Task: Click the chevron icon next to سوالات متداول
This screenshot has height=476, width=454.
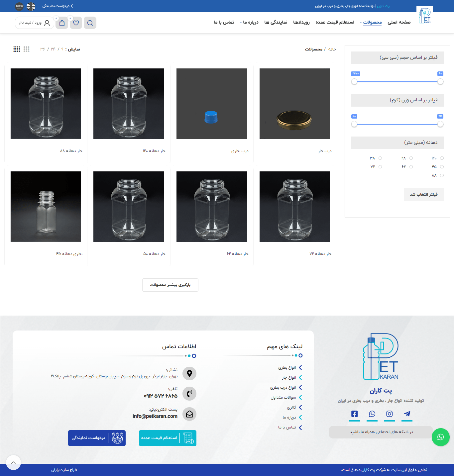Action: pos(300,397)
